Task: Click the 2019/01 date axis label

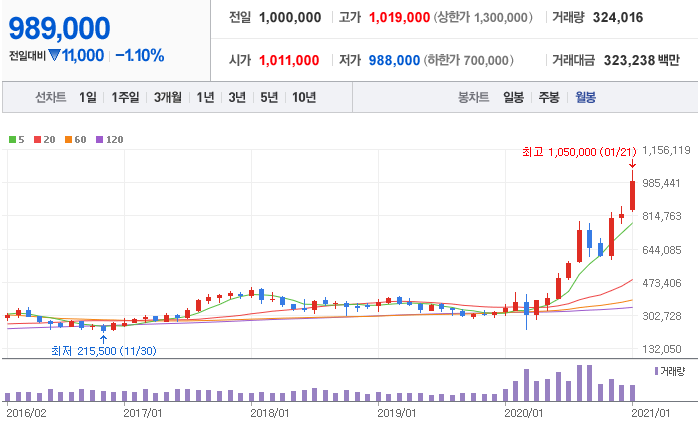Action: 397,413
